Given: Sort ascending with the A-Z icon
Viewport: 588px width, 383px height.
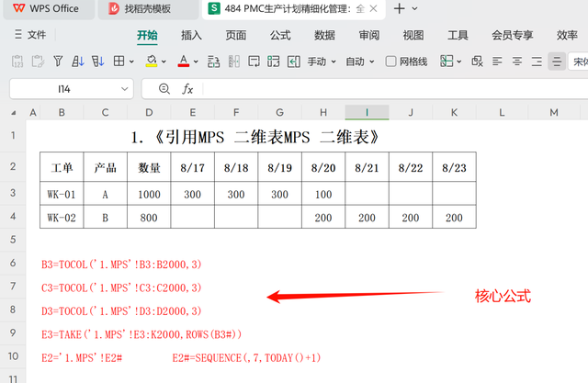Looking at the screenshot, I should pyautogui.click(x=77, y=62).
